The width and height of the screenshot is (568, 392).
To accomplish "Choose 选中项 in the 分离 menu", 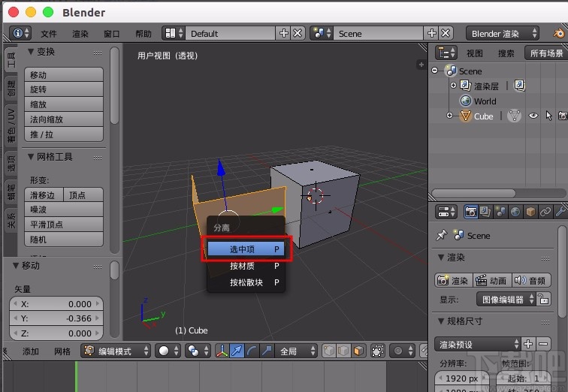I will tap(246, 249).
